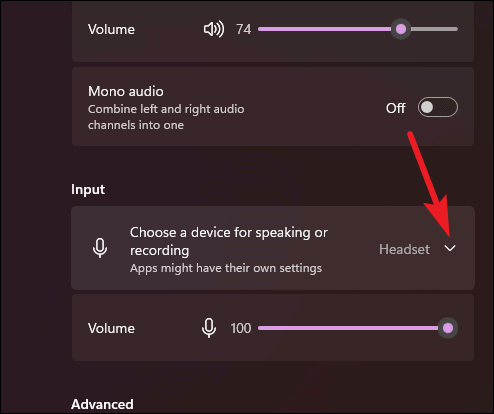Click the input Volume slider thumb at 100
Screen dimensions: 494x414
[x=448, y=328]
